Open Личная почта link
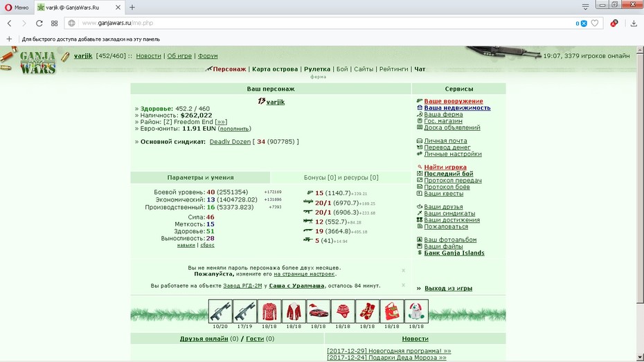 pos(445,141)
